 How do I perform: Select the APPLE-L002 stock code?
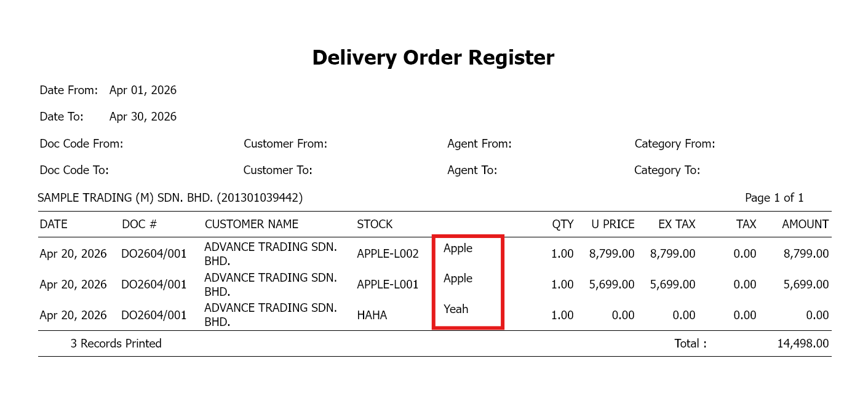click(x=388, y=254)
